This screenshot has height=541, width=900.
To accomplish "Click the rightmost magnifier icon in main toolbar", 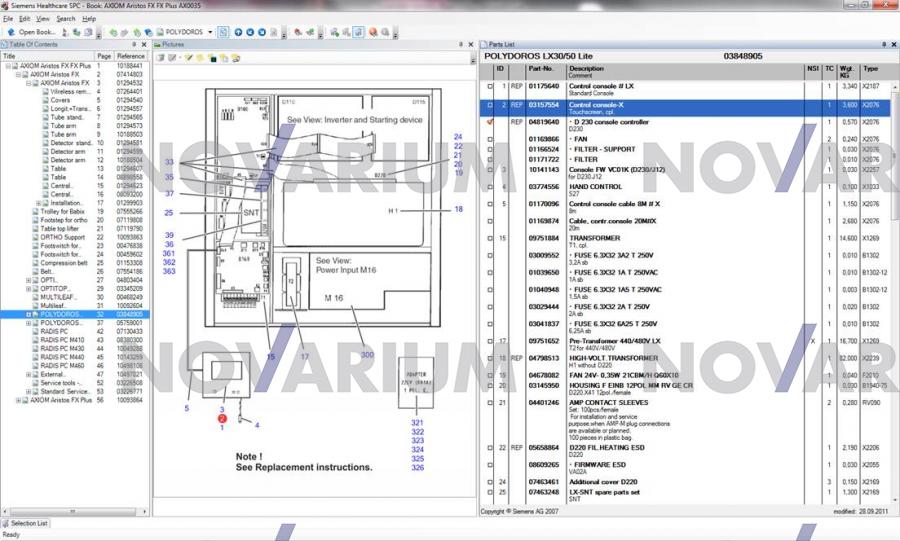I will click(x=385, y=32).
